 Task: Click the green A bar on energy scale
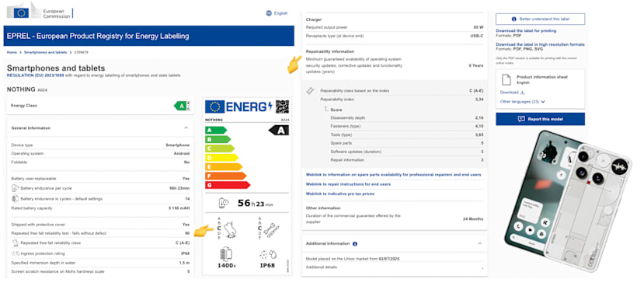pos(216,131)
